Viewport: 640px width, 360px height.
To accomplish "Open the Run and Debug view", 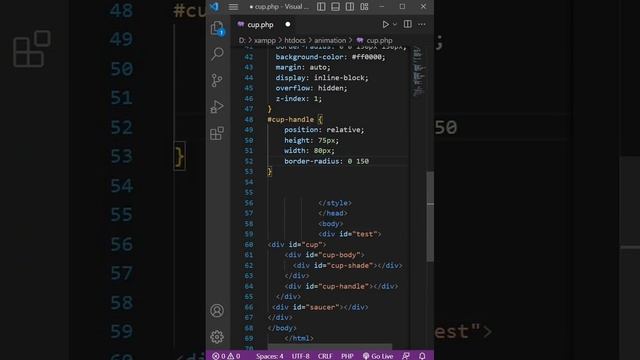I will [x=217, y=107].
